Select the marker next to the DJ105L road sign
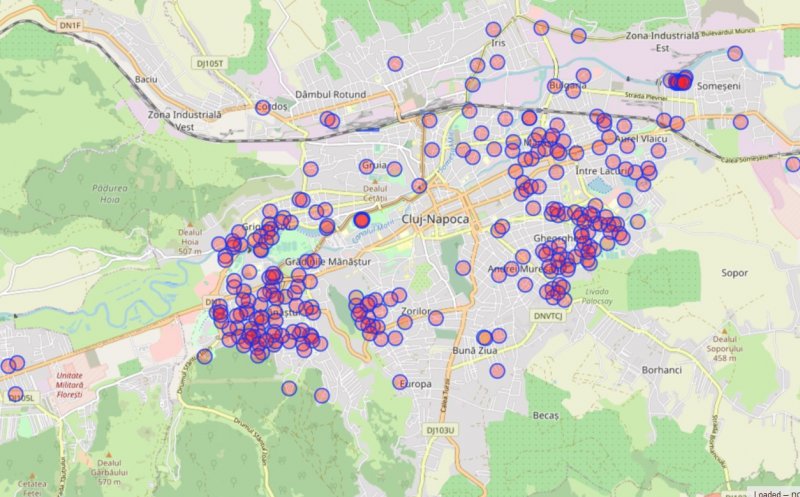800x497 pixels. click(15, 394)
